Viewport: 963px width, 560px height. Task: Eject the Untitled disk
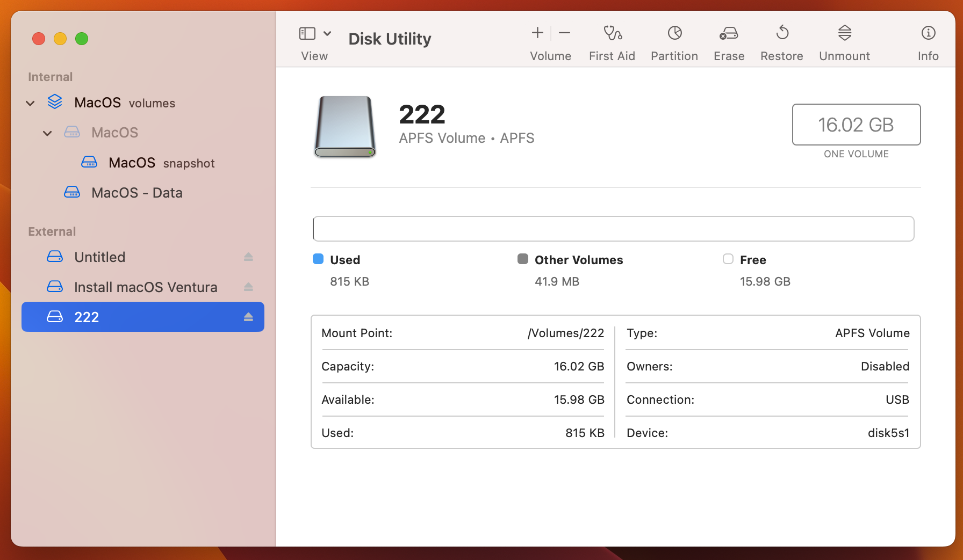tap(248, 257)
